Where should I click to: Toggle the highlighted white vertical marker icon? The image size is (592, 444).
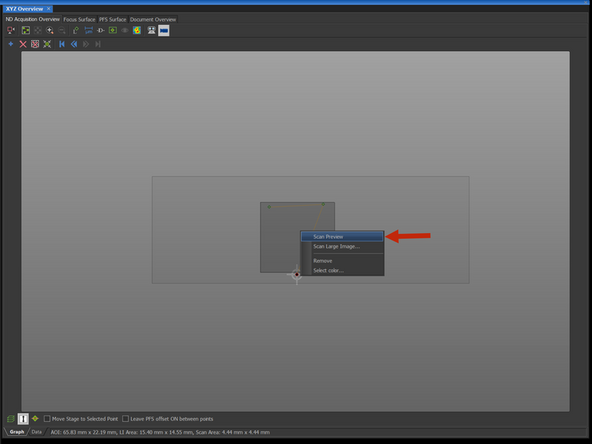pyautogui.click(x=23, y=419)
